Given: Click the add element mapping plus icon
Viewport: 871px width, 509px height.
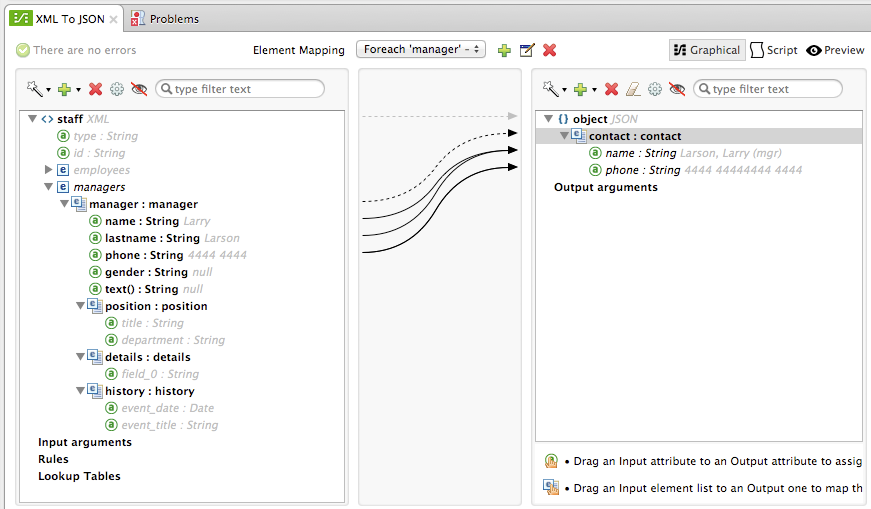Looking at the screenshot, I should [x=504, y=50].
